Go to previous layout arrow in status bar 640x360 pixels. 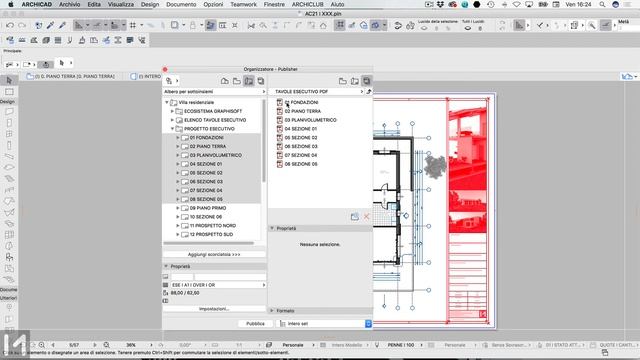coord(53,345)
